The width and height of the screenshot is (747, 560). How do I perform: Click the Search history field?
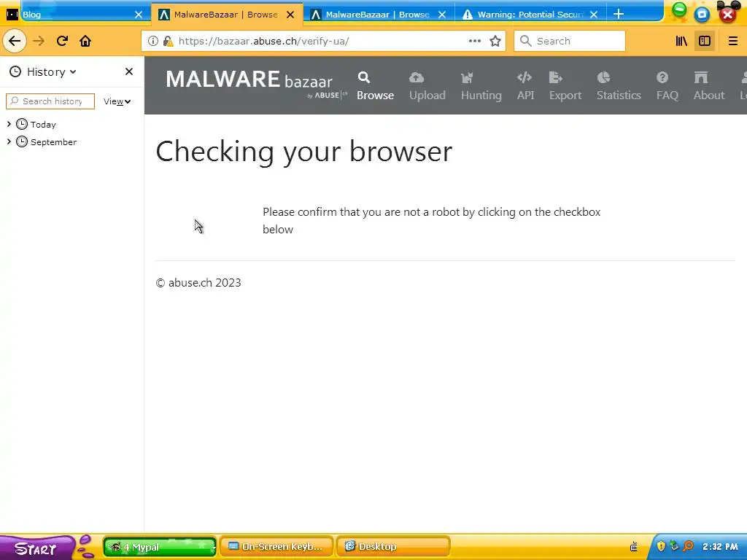[50, 101]
